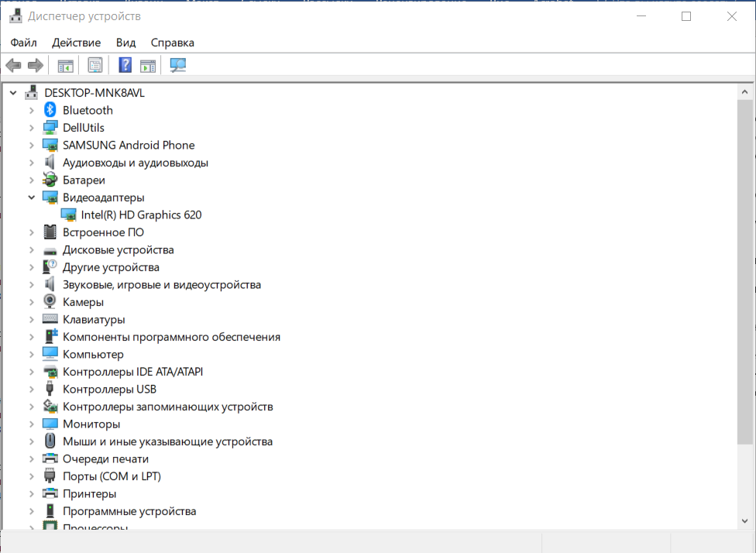
Task: Click the Мыши и иные указывающие устройства mouse icon
Action: pyautogui.click(x=50, y=441)
